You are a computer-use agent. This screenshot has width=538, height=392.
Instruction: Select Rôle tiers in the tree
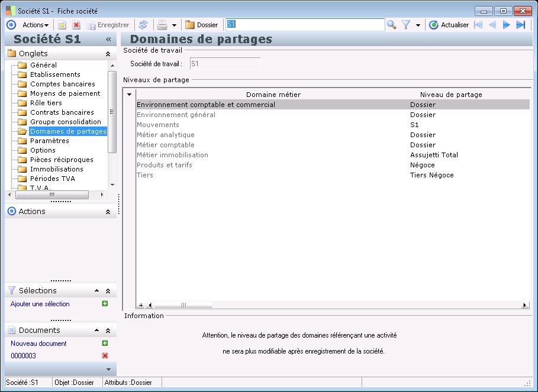[46, 103]
